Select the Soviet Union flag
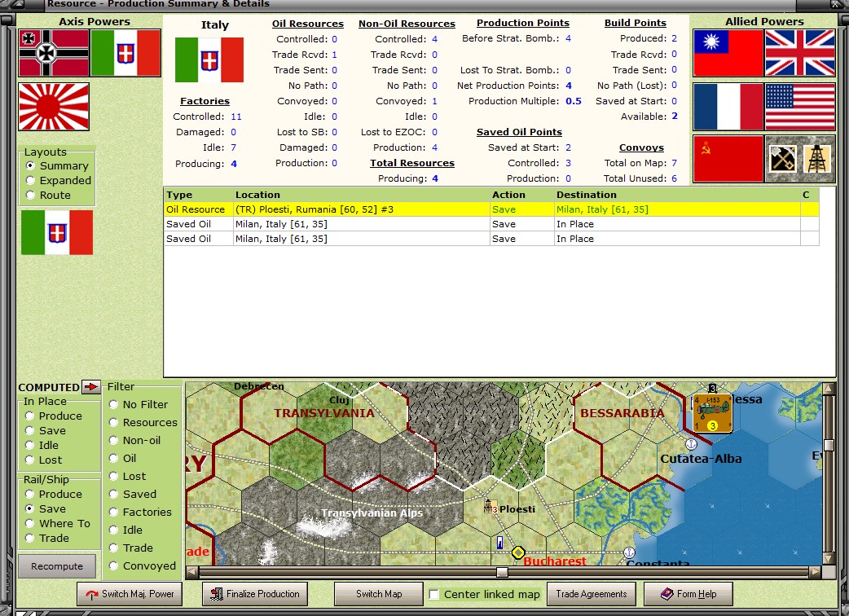The height and width of the screenshot is (616, 849). pyautogui.click(x=728, y=159)
